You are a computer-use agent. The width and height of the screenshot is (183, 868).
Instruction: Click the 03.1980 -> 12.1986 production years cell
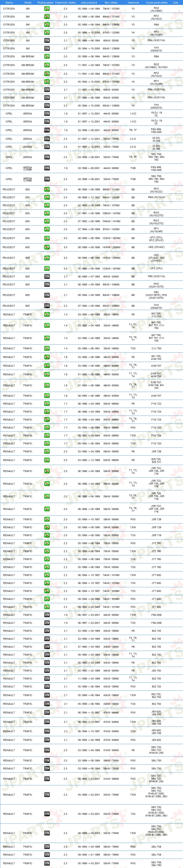(89, 460)
